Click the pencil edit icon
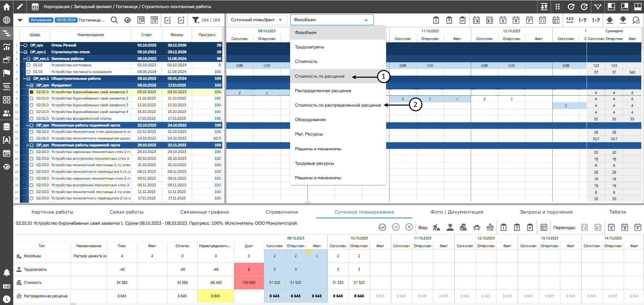This screenshot has height=305, width=644. pyautogui.click(x=20, y=6)
